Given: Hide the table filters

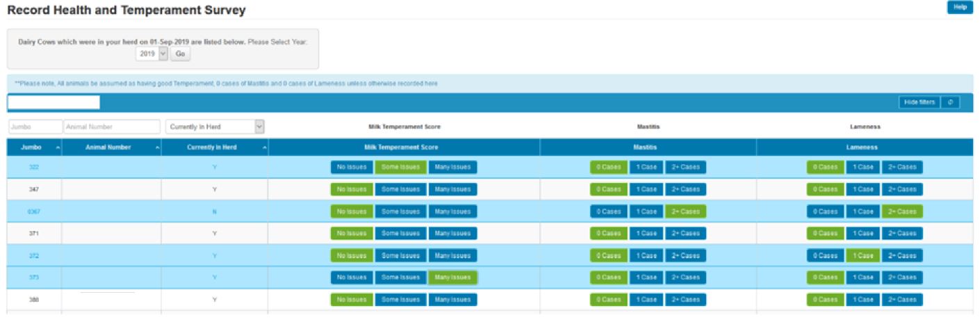Looking at the screenshot, I should pyautogui.click(x=919, y=102).
